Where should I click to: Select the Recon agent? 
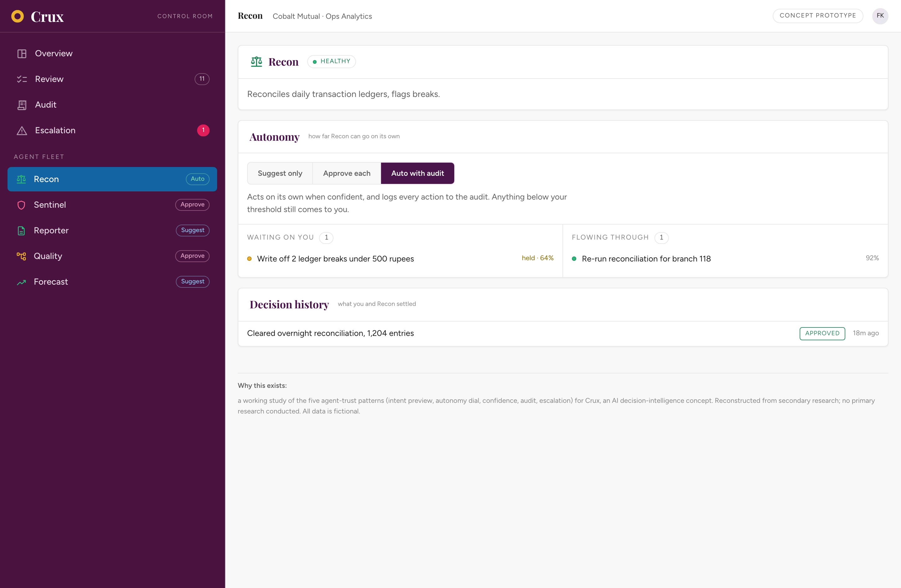click(112, 179)
